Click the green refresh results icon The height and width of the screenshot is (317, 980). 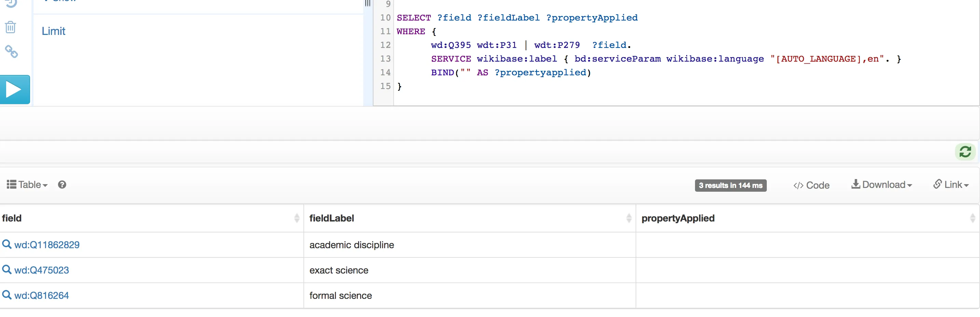coord(965,152)
